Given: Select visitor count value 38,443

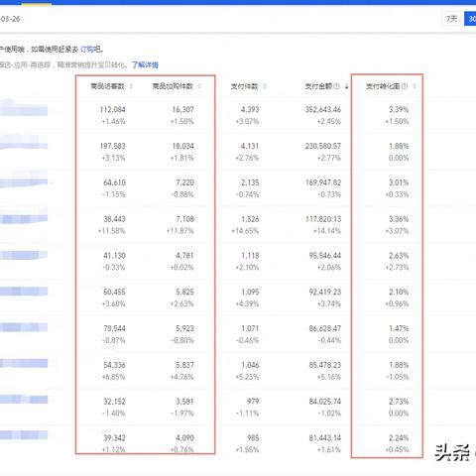Looking at the screenshot, I should tap(114, 219).
